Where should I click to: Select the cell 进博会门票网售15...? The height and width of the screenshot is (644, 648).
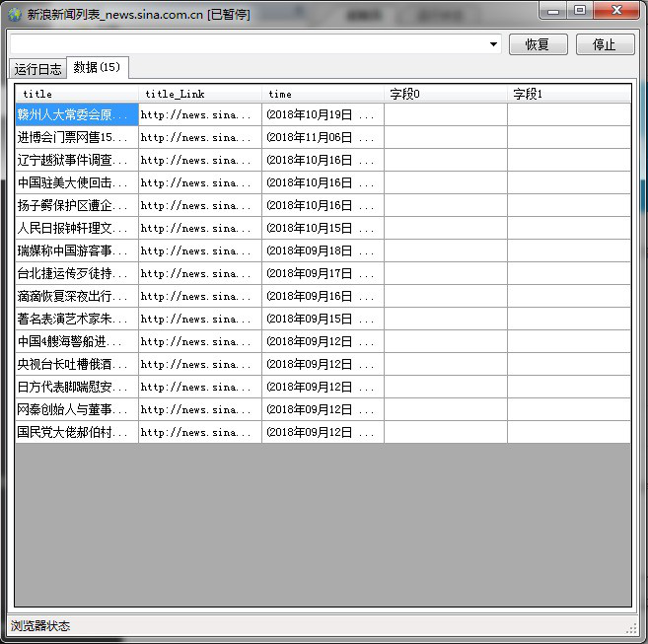pos(77,137)
